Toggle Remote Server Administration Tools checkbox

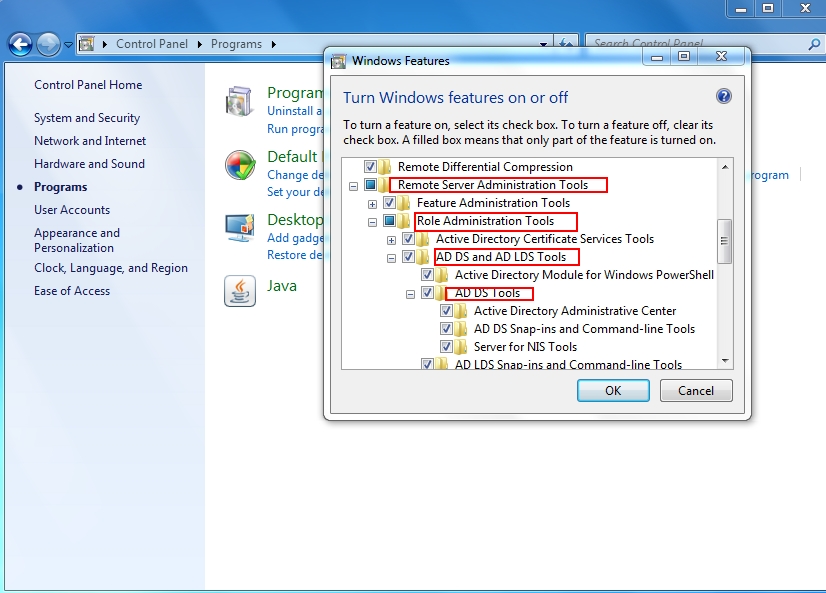click(x=370, y=185)
